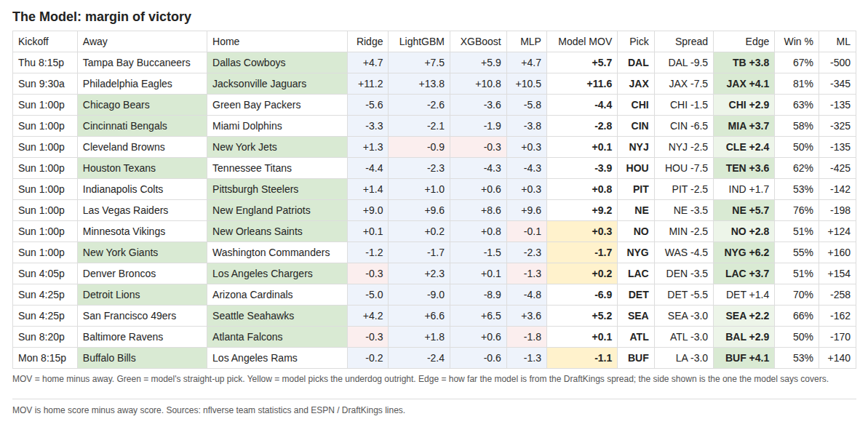The height and width of the screenshot is (427, 868).
Task: Click the XGBoost column header
Action: click(478, 41)
